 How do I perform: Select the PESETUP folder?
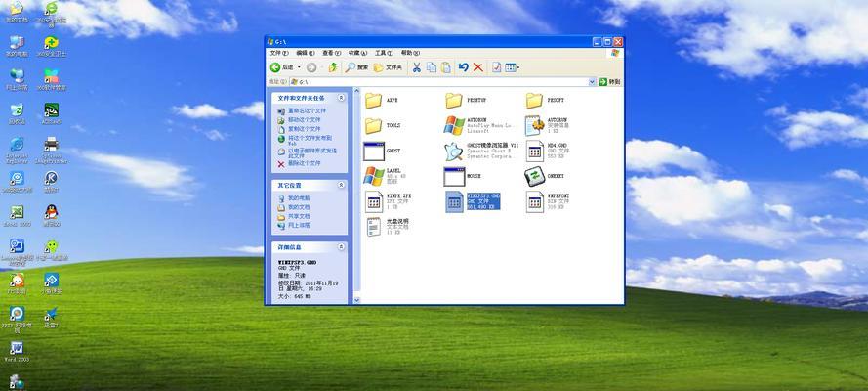click(x=454, y=101)
